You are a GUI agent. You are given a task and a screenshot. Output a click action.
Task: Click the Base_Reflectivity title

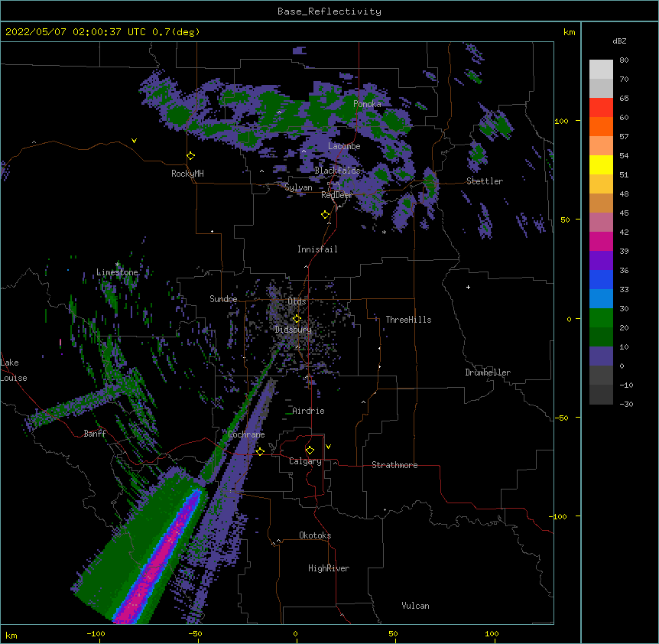pos(329,11)
